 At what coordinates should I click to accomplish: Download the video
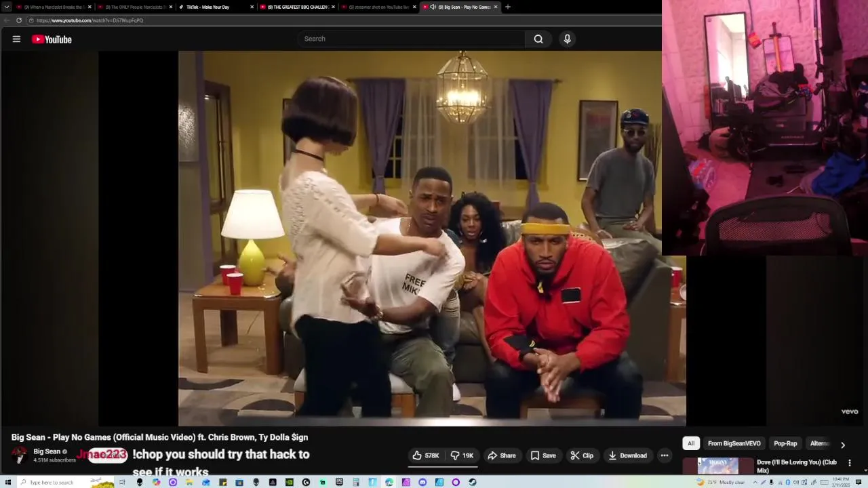[x=627, y=455]
